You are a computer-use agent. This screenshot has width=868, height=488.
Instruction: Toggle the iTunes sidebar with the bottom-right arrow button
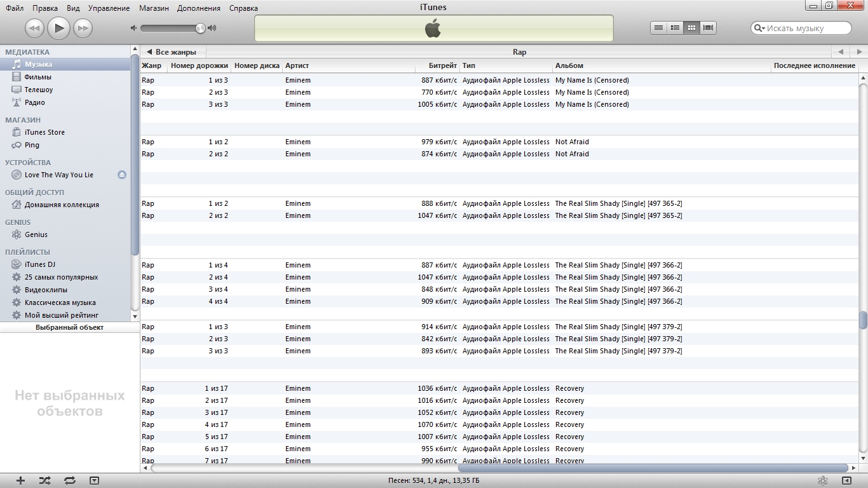[846, 481]
